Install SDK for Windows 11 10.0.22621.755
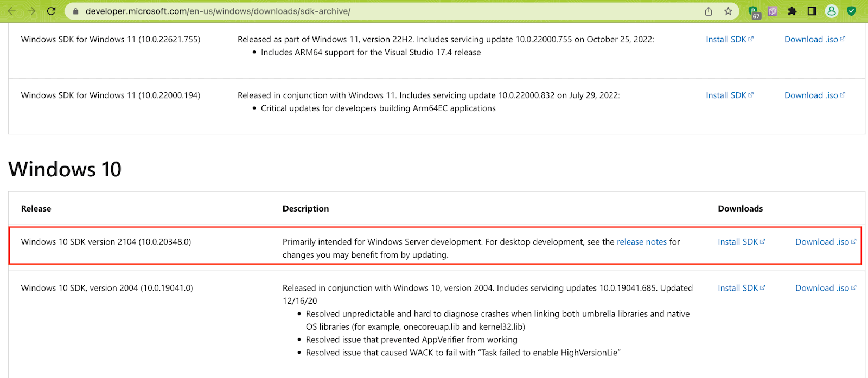 [730, 39]
